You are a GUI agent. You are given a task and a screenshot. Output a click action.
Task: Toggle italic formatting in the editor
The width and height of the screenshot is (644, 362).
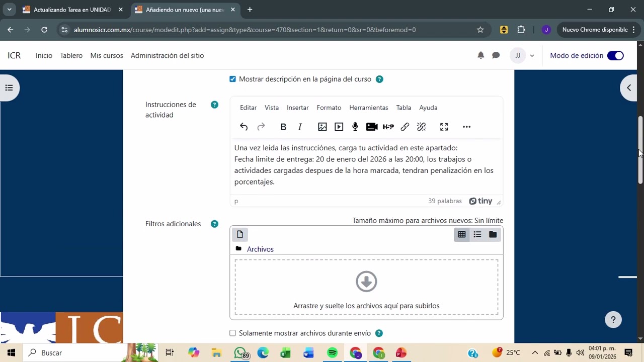(300, 127)
